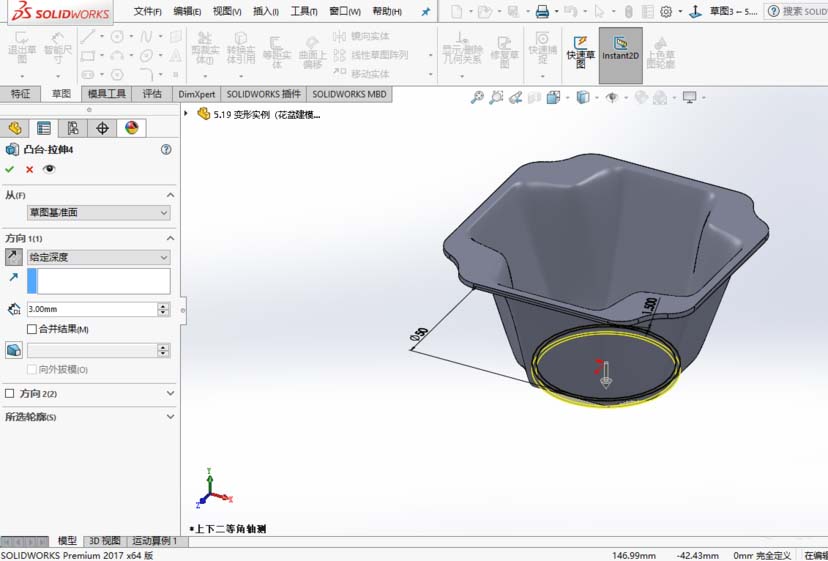Open the Options gear dropdown arrow
828x561 pixels.
click(x=680, y=11)
